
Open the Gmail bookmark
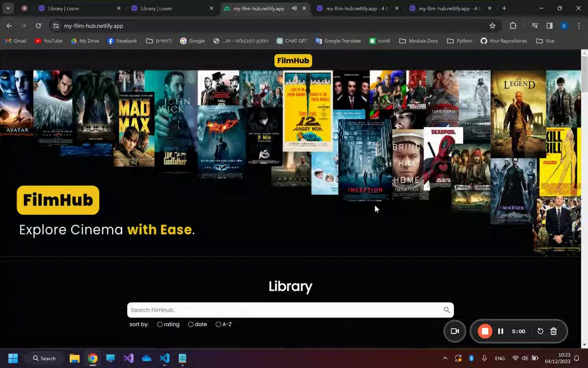[16, 41]
